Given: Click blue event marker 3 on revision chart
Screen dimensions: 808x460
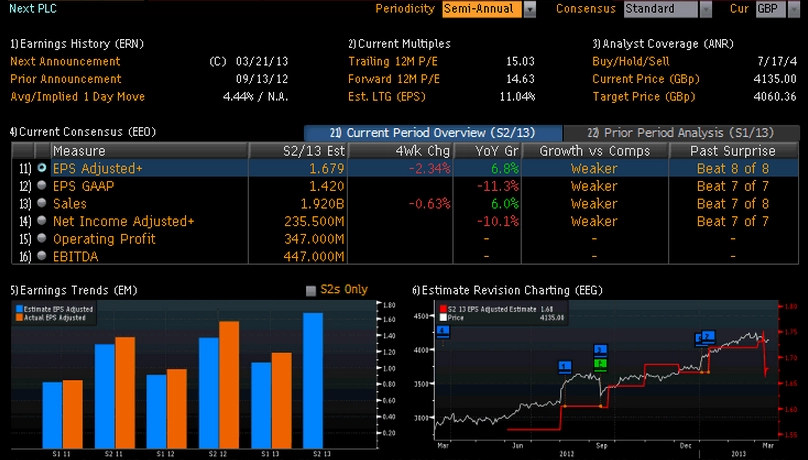Looking at the screenshot, I should 600,350.
